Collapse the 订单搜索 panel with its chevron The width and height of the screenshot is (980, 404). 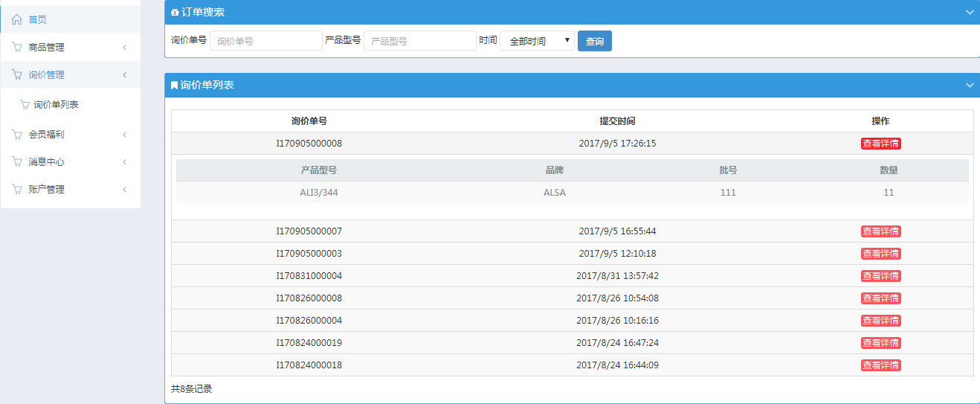pyautogui.click(x=969, y=13)
